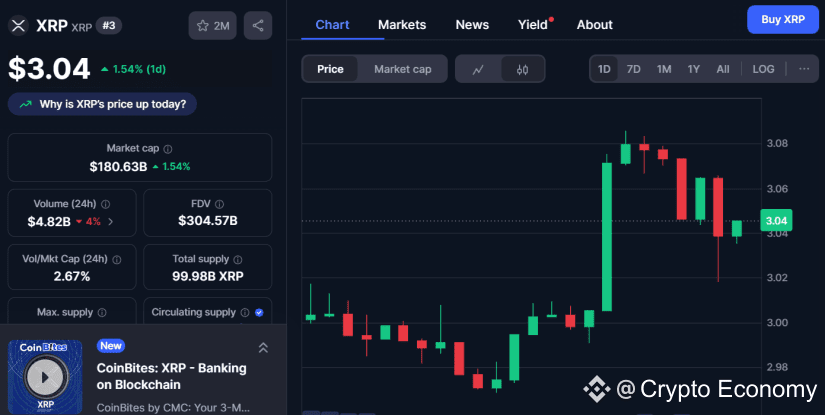Switch to line chart icon

coord(478,69)
